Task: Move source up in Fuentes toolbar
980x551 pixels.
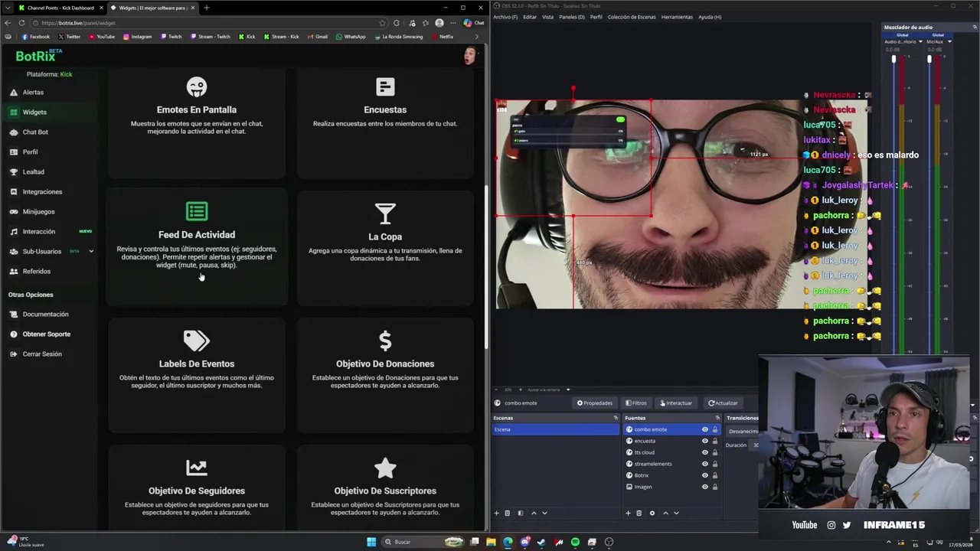Action: (665, 513)
